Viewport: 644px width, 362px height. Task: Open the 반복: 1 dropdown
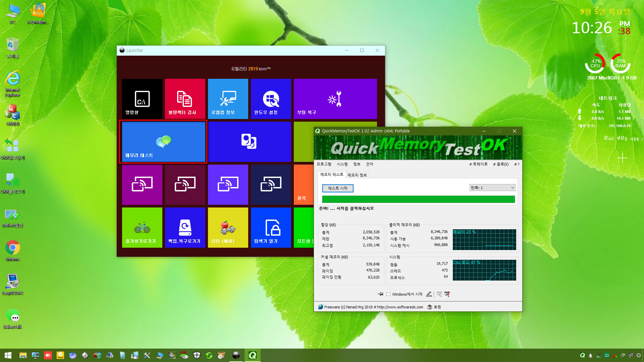click(x=492, y=188)
